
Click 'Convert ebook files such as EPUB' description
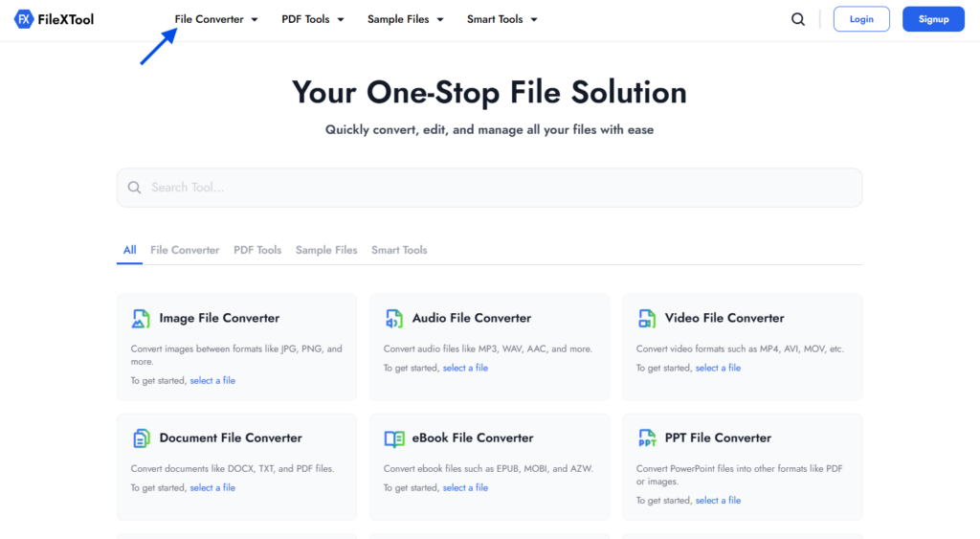(x=488, y=468)
